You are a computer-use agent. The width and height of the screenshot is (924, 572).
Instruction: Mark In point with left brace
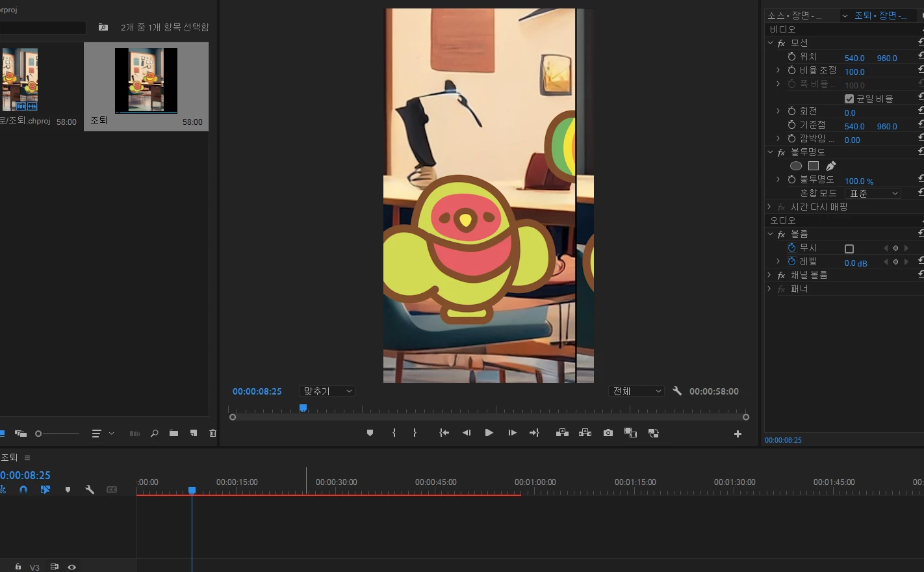pyautogui.click(x=394, y=433)
